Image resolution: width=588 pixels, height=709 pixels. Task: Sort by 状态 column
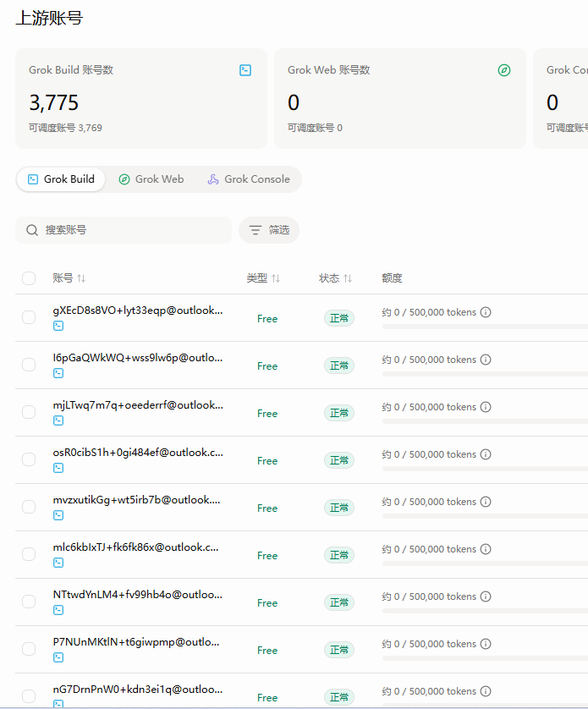(x=335, y=278)
